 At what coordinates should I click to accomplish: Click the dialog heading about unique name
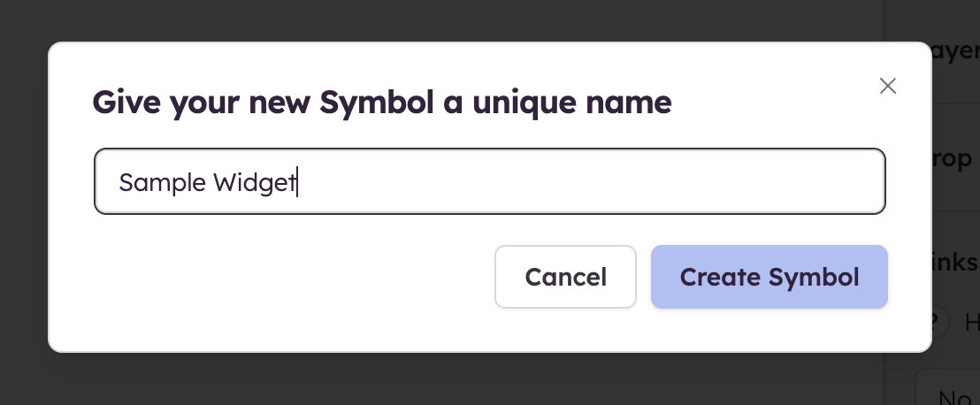click(381, 103)
